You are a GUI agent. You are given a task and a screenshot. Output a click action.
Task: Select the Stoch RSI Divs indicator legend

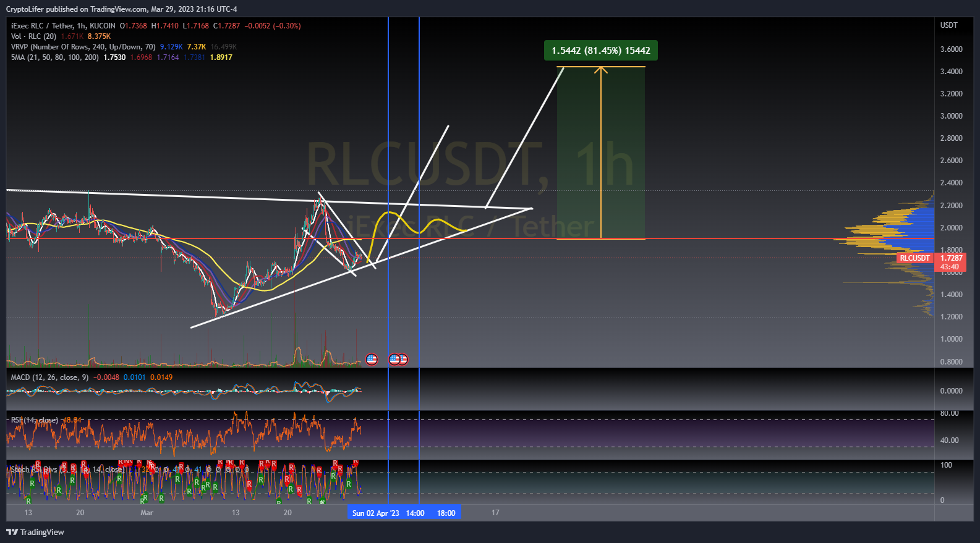click(67, 469)
